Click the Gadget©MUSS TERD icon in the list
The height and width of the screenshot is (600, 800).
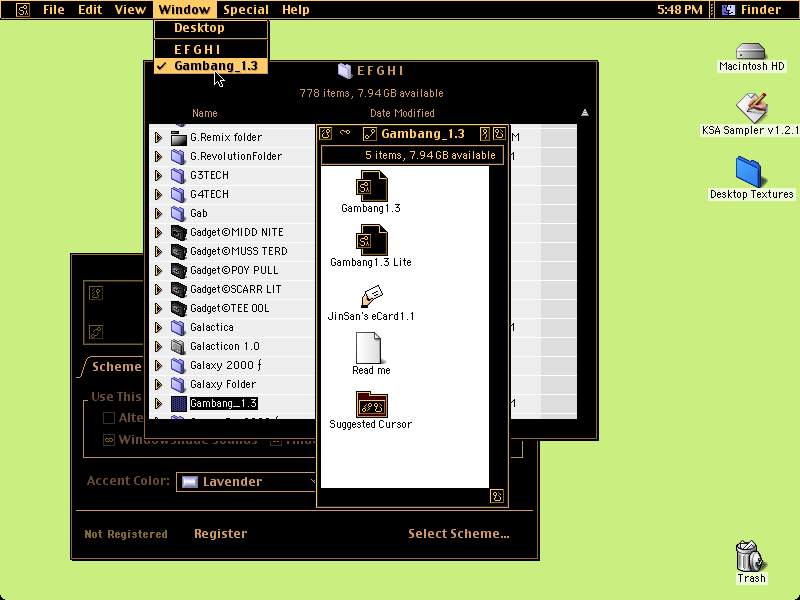coord(178,251)
